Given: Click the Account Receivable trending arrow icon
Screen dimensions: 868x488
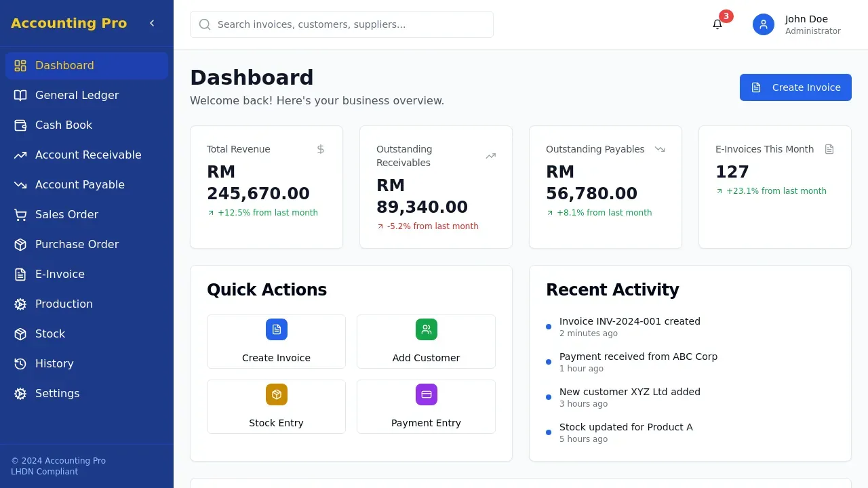Looking at the screenshot, I should pos(20,155).
